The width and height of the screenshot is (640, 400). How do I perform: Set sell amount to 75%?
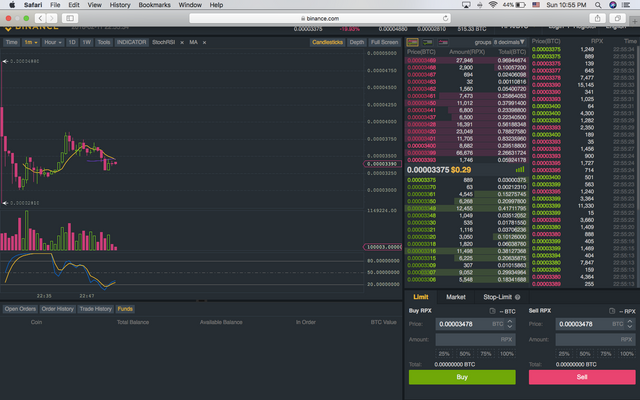[x=606, y=354]
